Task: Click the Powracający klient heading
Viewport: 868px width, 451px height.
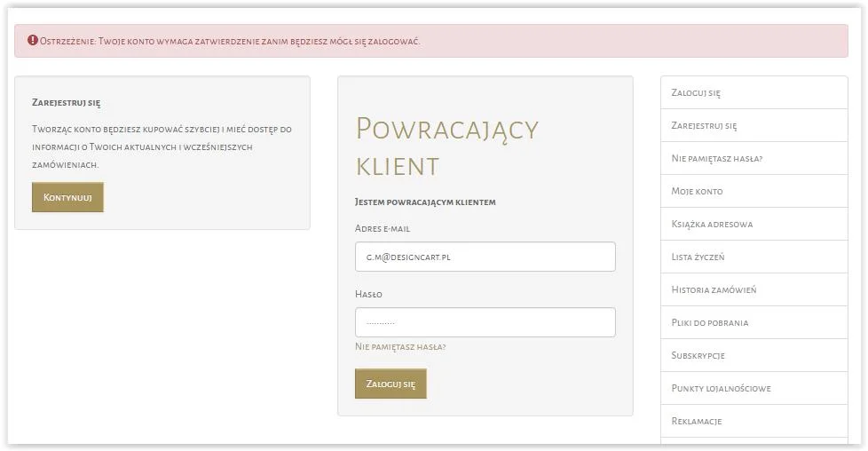Action: [x=446, y=146]
